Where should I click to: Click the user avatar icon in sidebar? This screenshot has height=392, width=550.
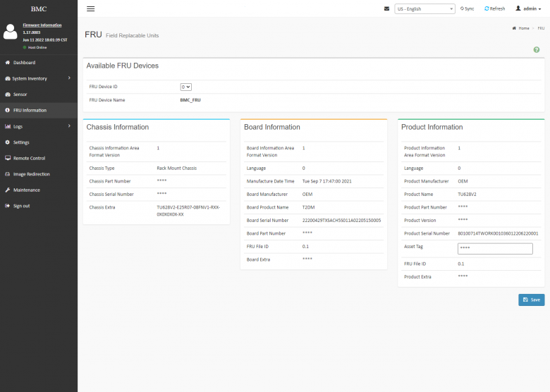point(10,32)
